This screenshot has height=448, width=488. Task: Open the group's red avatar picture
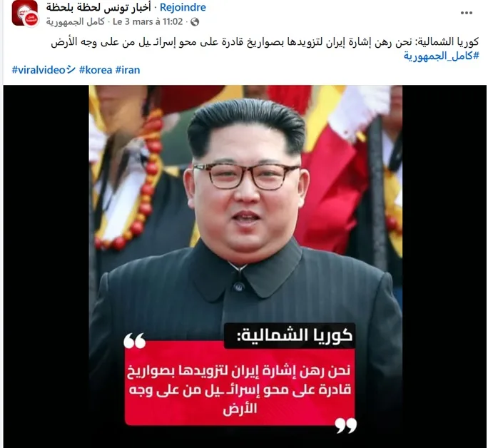point(23,13)
